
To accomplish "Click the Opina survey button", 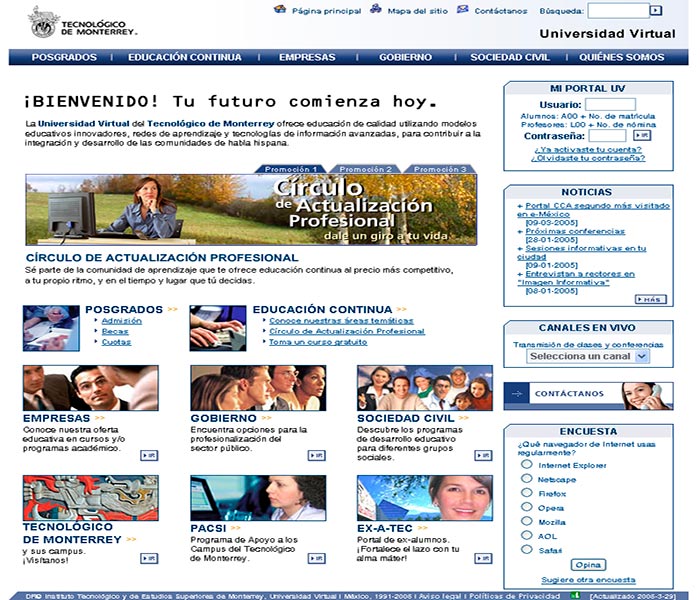I will tap(588, 565).
